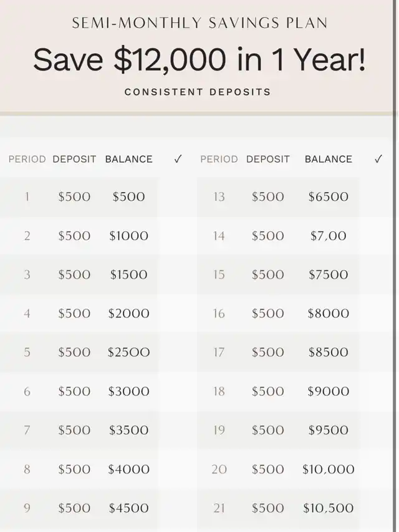This screenshot has height=532, width=399.
Task: Select the $6500 balance cell
Action: click(329, 197)
